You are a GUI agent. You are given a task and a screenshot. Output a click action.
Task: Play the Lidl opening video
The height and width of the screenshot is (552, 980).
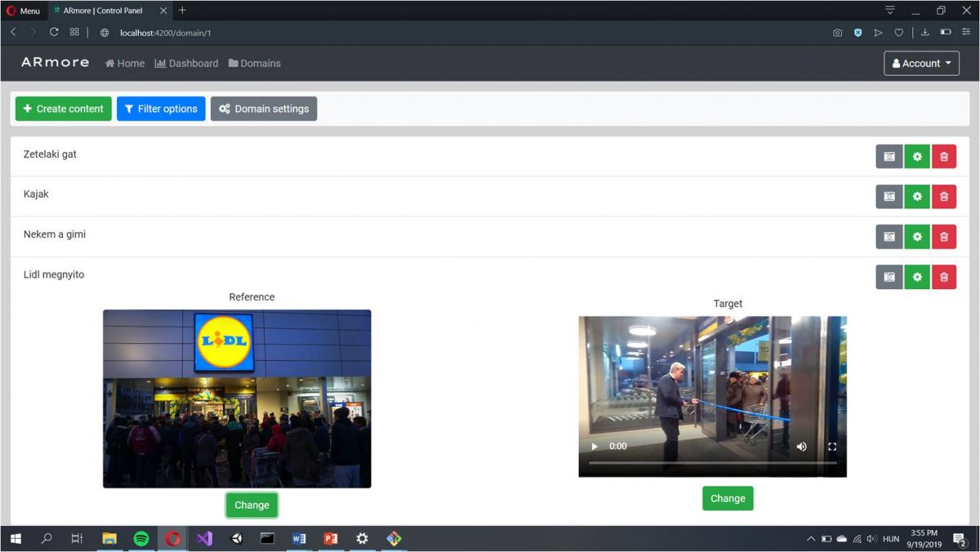point(594,446)
